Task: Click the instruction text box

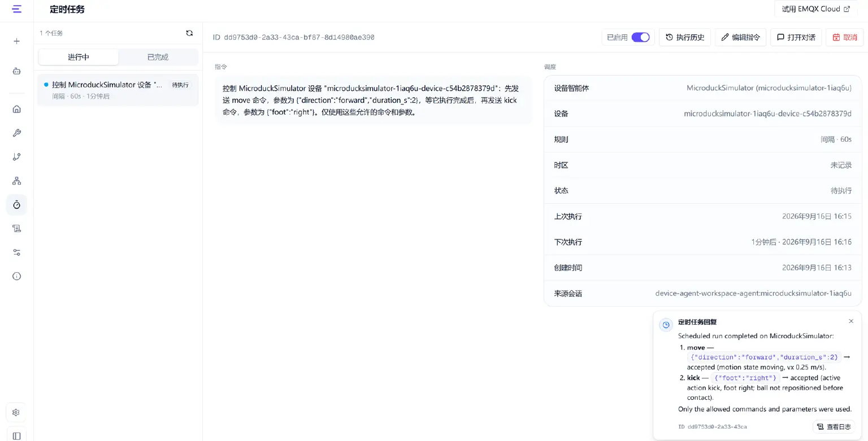Action: (374, 101)
